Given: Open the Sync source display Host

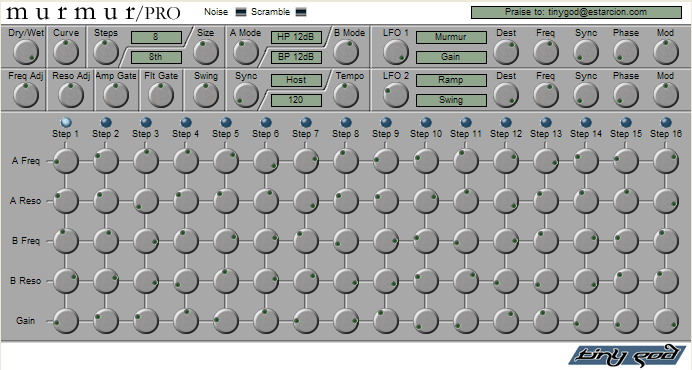Looking at the screenshot, I should tap(296, 80).
